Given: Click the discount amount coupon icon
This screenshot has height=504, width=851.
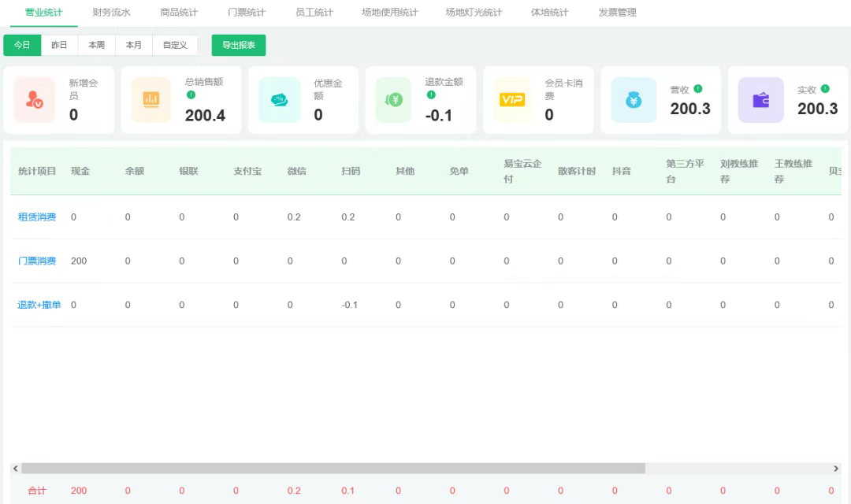Looking at the screenshot, I should pyautogui.click(x=279, y=100).
